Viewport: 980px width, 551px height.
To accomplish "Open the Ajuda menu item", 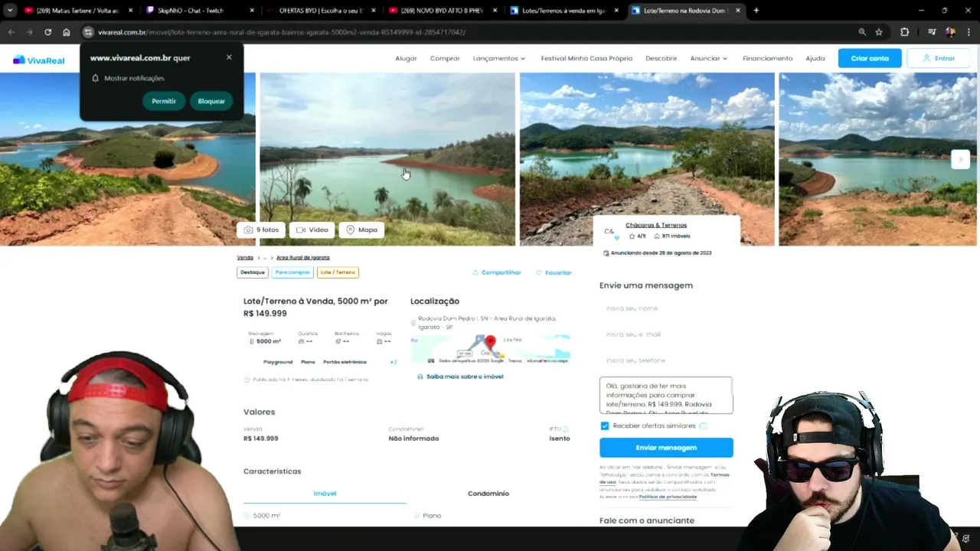I will (x=815, y=58).
